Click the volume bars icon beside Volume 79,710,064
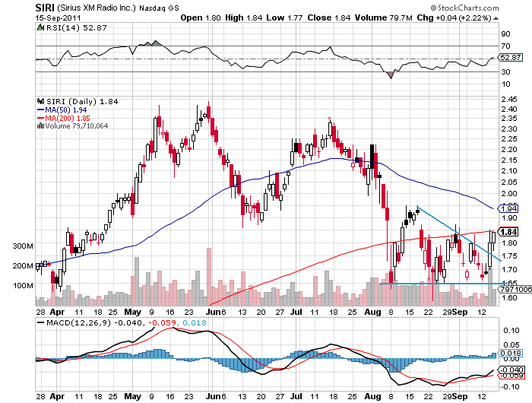Viewport: 532px width, 403px height. coord(41,125)
